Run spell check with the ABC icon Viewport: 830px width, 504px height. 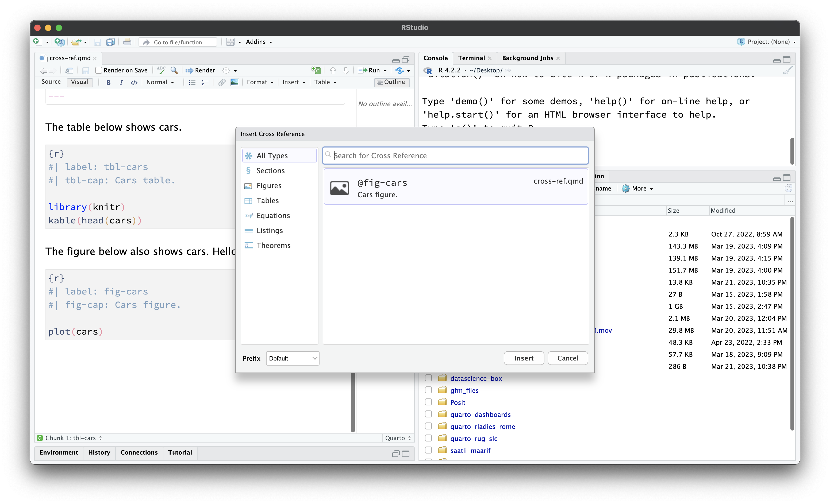(x=161, y=70)
